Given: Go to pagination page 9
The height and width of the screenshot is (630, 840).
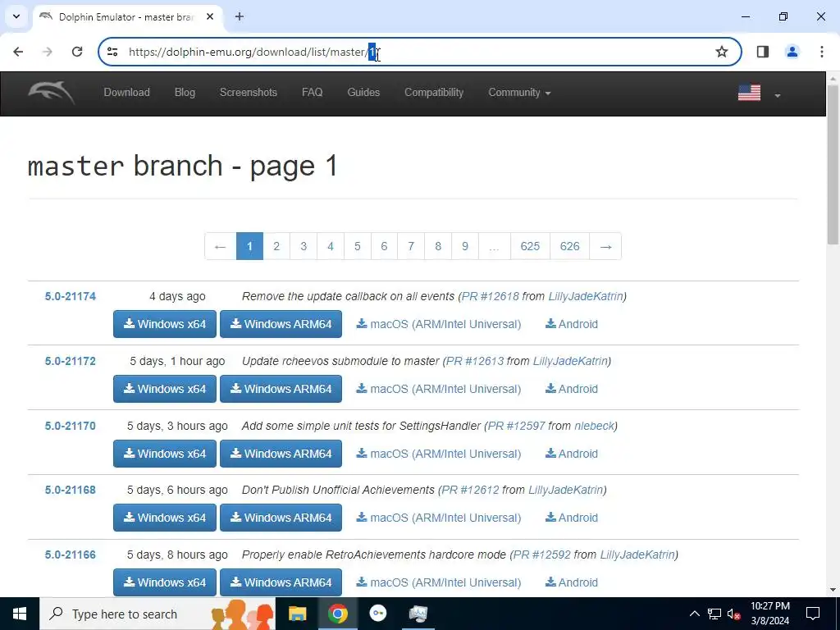Looking at the screenshot, I should pos(465,246).
